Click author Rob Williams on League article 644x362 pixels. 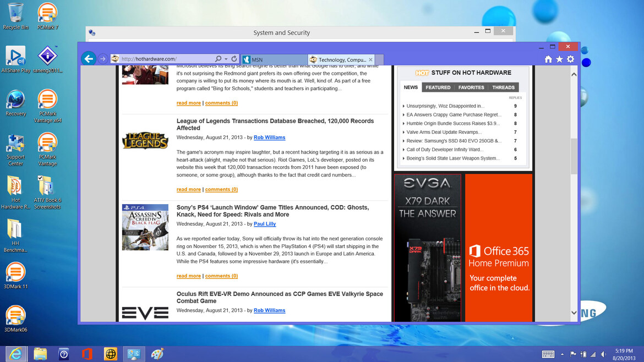pyautogui.click(x=269, y=138)
